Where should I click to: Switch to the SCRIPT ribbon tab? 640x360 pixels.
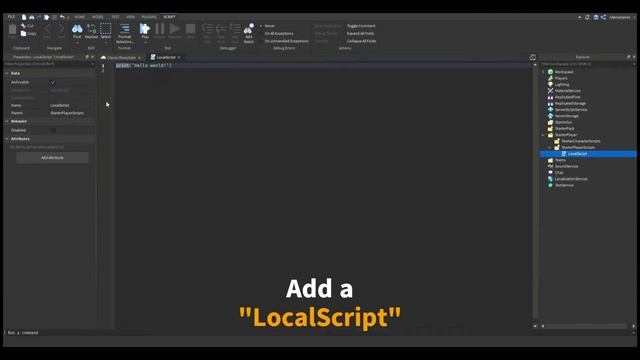point(169,17)
